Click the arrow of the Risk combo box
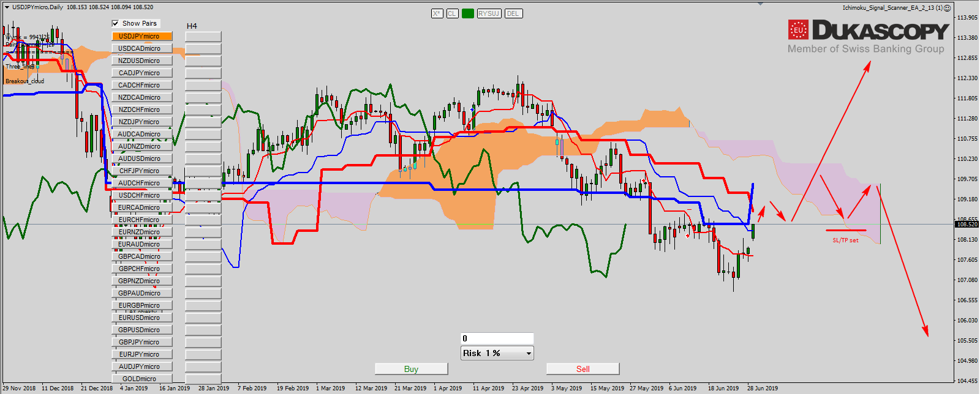 529,354
